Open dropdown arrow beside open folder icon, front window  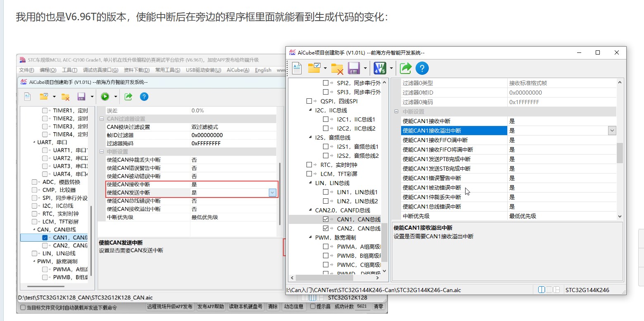pos(325,68)
